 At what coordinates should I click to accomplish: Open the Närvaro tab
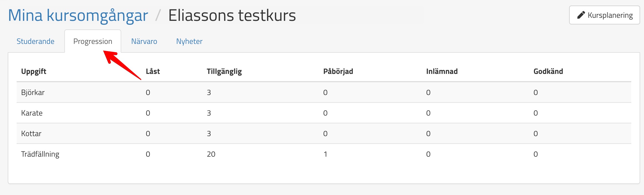coord(144,41)
